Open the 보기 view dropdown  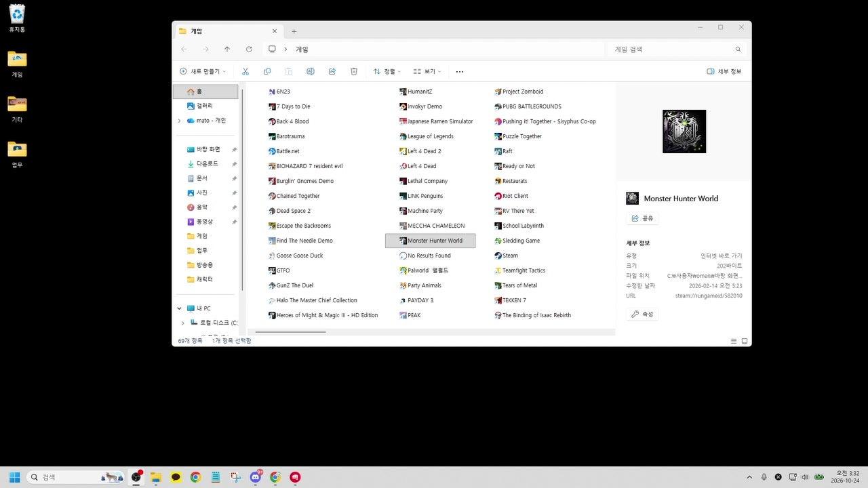point(427,71)
